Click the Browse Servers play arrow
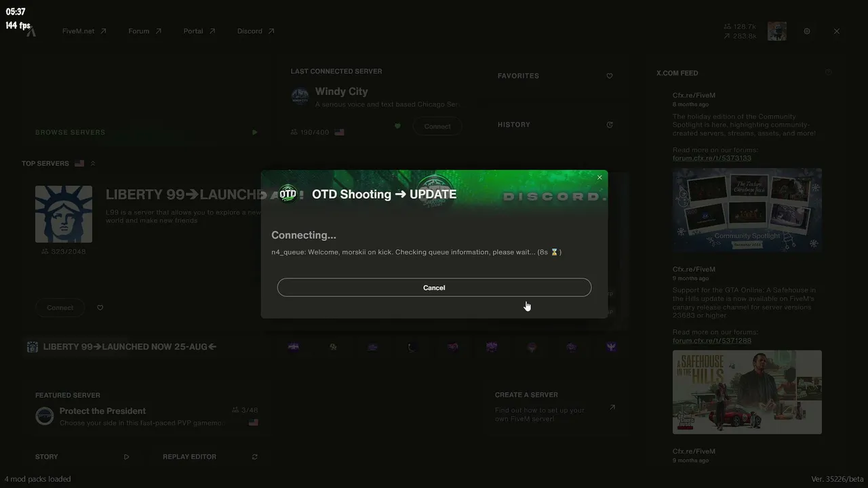The height and width of the screenshot is (488, 868). coord(255,132)
